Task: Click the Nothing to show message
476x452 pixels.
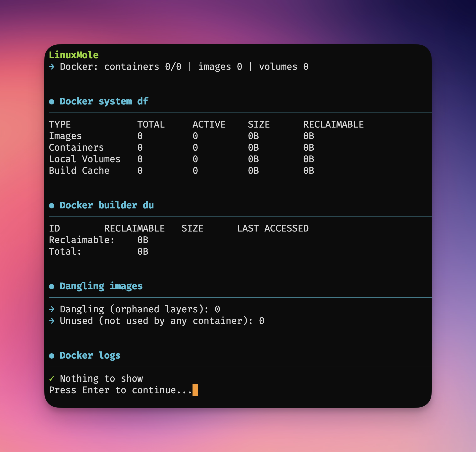Action: pos(101,379)
